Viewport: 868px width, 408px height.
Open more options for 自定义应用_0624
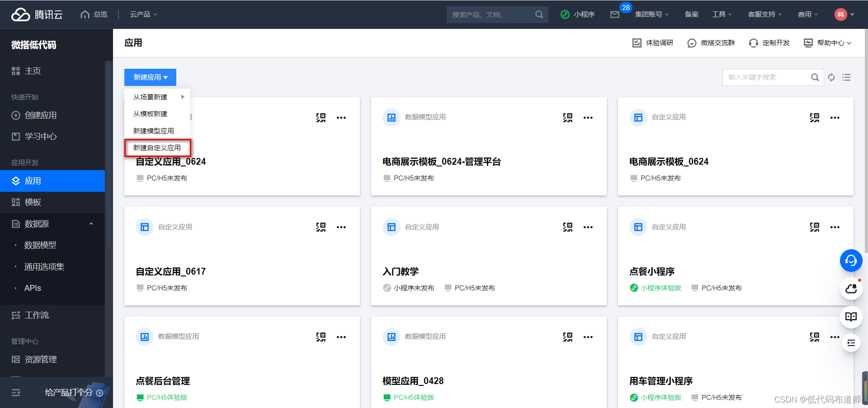pos(341,118)
